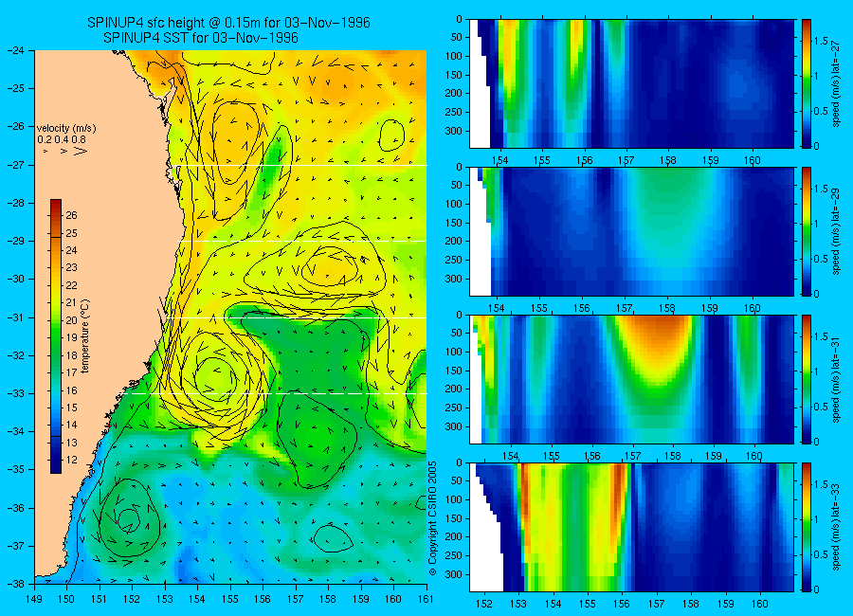Click the "0.2 0.4 0.8" velocity scale values
This screenshot has width=853, height=616.
[62, 140]
